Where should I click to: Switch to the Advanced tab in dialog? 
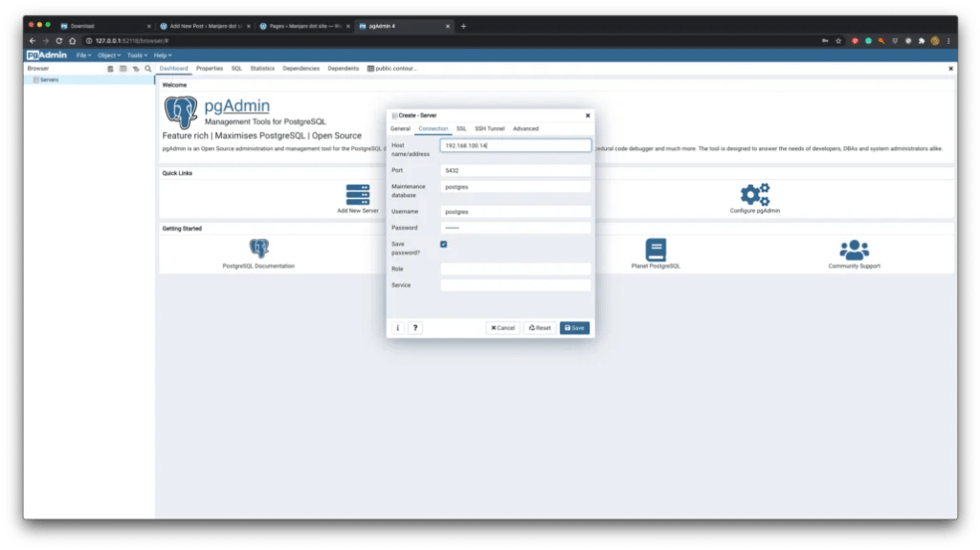pyautogui.click(x=525, y=129)
